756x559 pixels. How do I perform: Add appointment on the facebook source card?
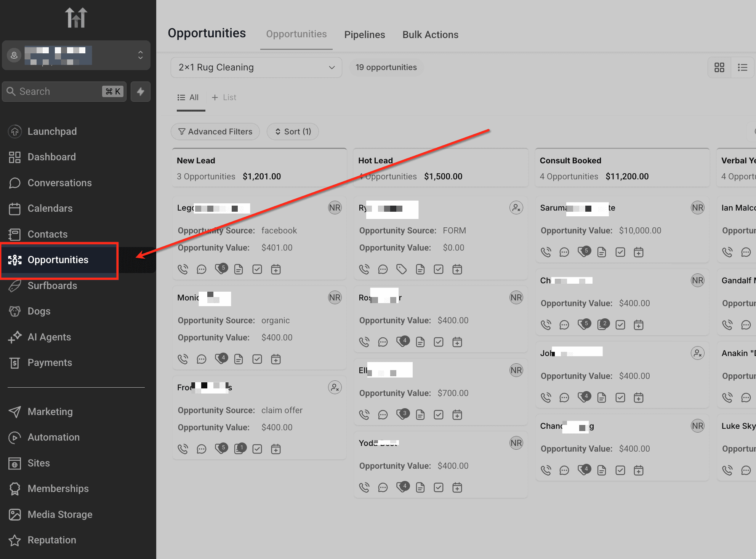click(x=276, y=270)
